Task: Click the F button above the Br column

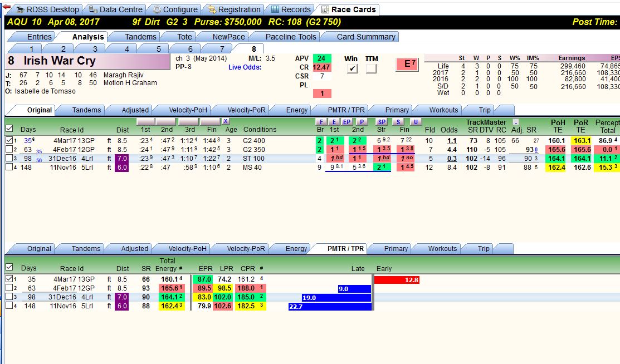Action: click(x=321, y=122)
